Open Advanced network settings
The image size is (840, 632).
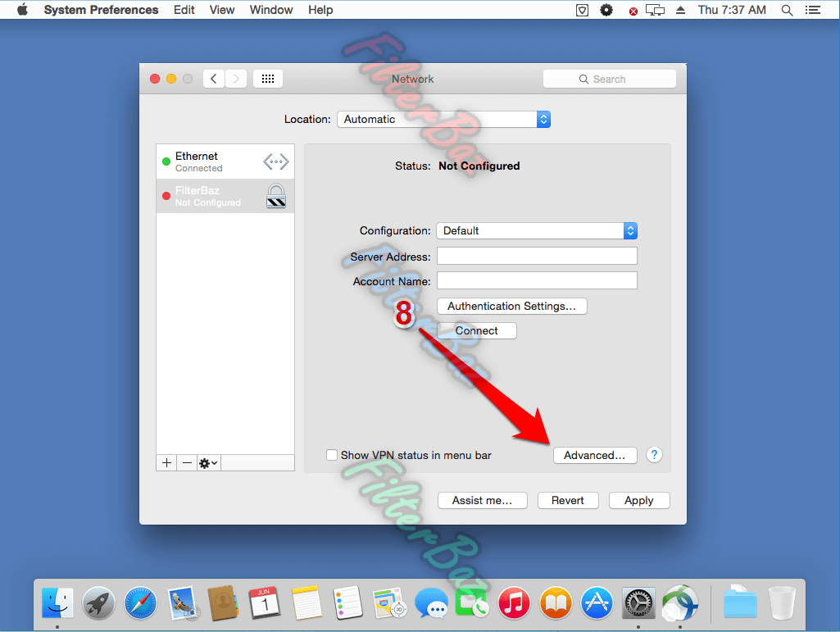coord(595,455)
